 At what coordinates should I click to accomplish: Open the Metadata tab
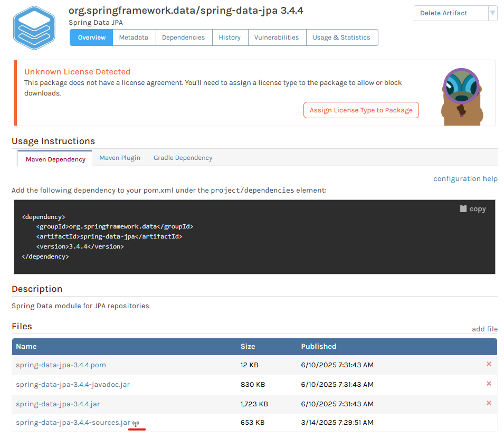(x=134, y=37)
